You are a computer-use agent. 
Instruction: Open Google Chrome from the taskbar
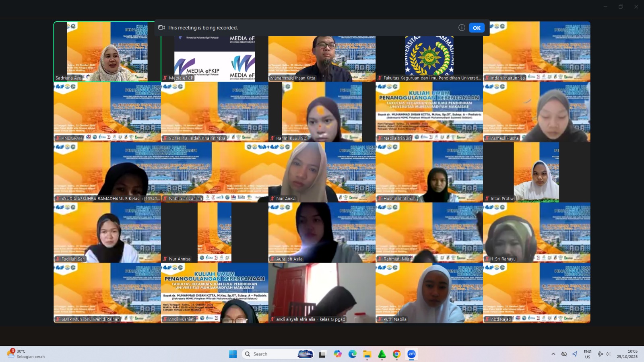point(396,354)
